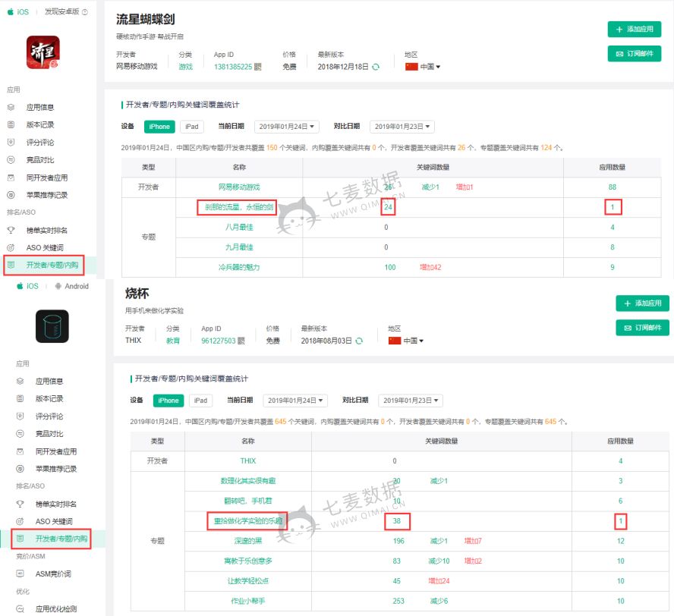
Task: Open topic link 冷兵器的魅力
Action: [x=239, y=267]
